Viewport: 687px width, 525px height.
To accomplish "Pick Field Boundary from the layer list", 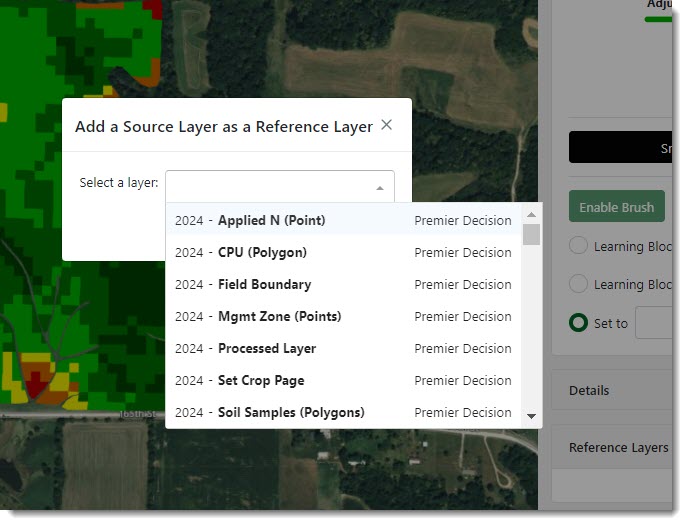I will 342,284.
